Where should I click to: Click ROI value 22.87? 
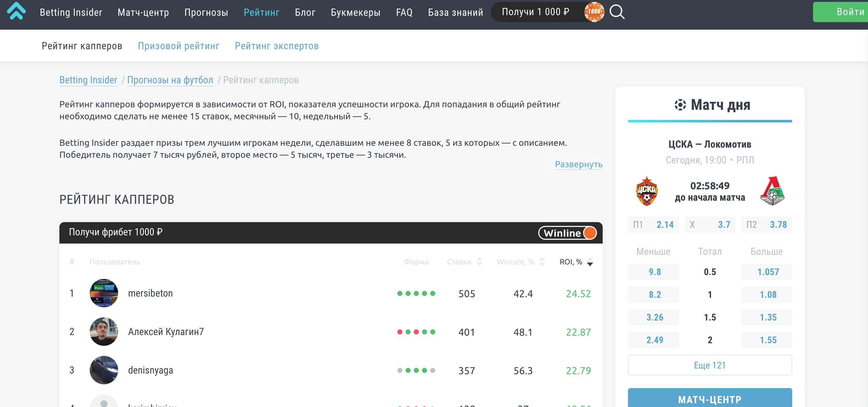click(578, 332)
